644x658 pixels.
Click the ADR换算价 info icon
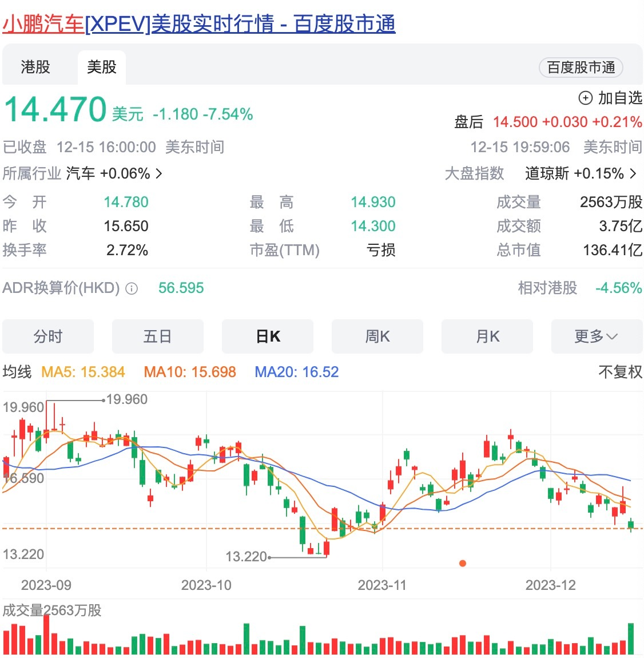pos(132,288)
